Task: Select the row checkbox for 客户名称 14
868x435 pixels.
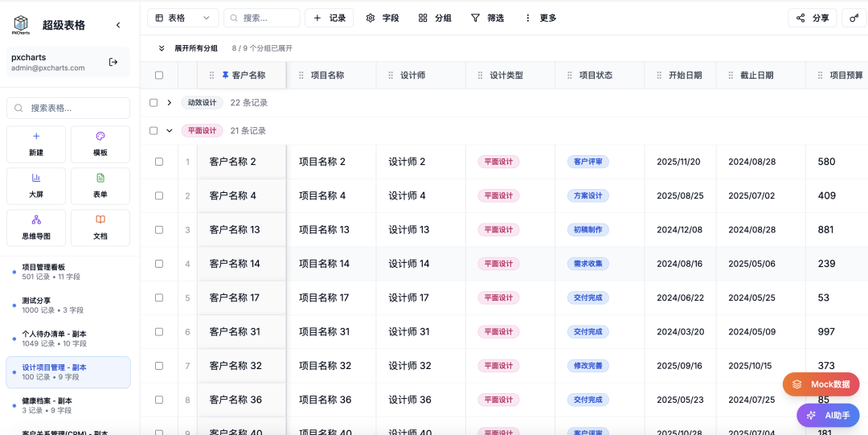Action: tap(159, 264)
